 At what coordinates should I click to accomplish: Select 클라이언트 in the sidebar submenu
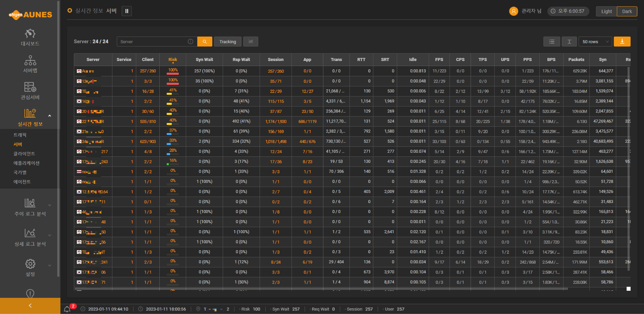pyautogui.click(x=24, y=154)
